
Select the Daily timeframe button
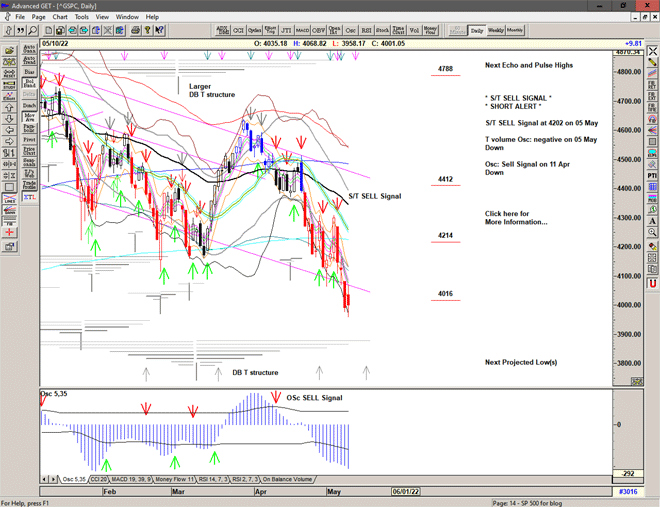pyautogui.click(x=477, y=30)
